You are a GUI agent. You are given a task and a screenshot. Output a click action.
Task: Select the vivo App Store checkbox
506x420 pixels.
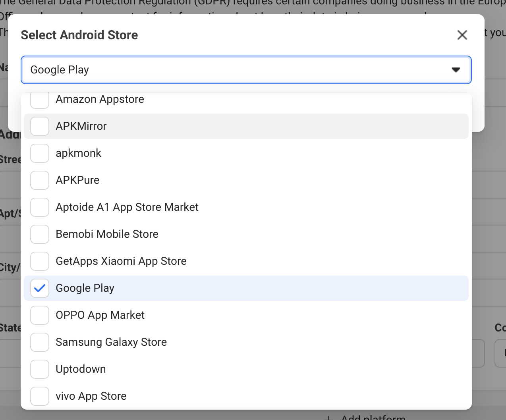tap(40, 396)
